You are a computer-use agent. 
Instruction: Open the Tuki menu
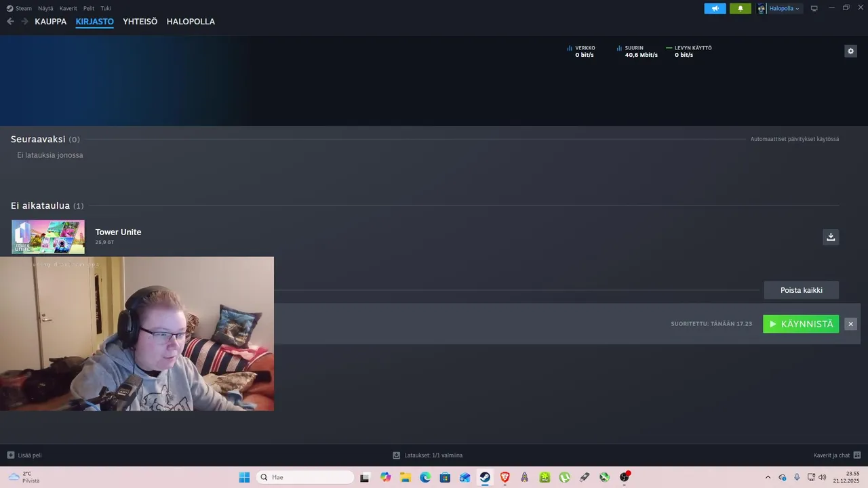106,9
